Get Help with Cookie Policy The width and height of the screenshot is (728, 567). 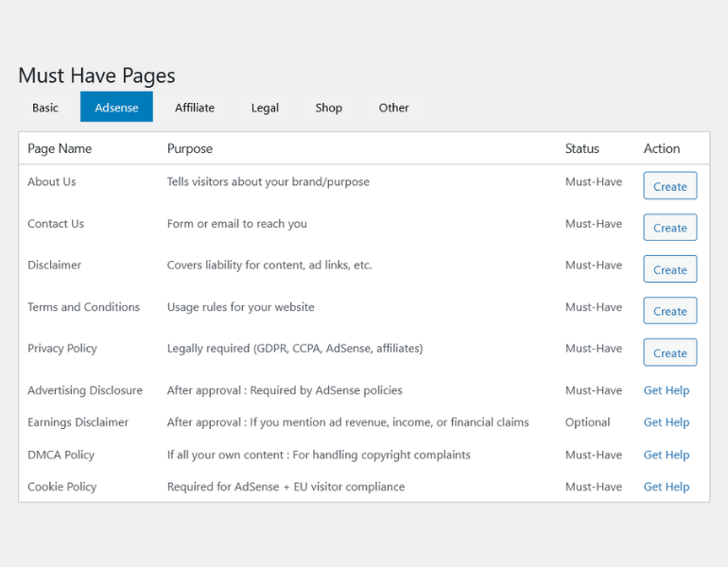click(667, 487)
